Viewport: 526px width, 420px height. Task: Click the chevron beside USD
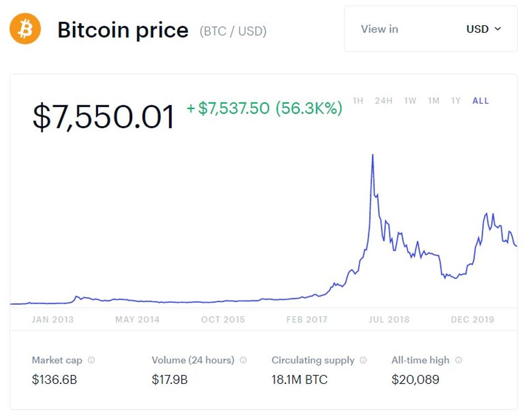[497, 29]
